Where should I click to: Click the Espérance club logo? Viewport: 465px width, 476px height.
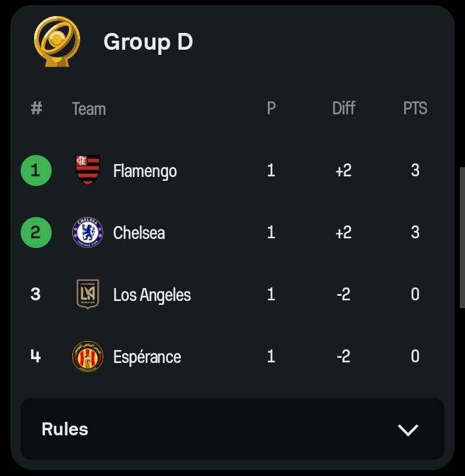pos(88,357)
